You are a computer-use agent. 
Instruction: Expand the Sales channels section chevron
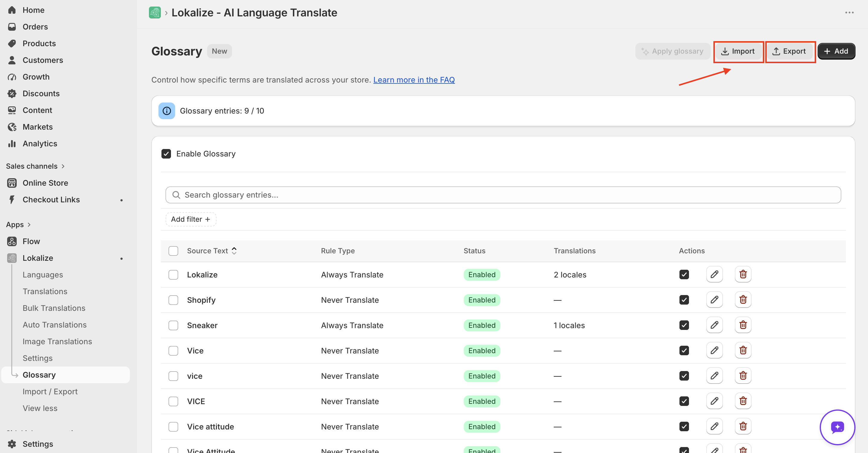(63, 166)
